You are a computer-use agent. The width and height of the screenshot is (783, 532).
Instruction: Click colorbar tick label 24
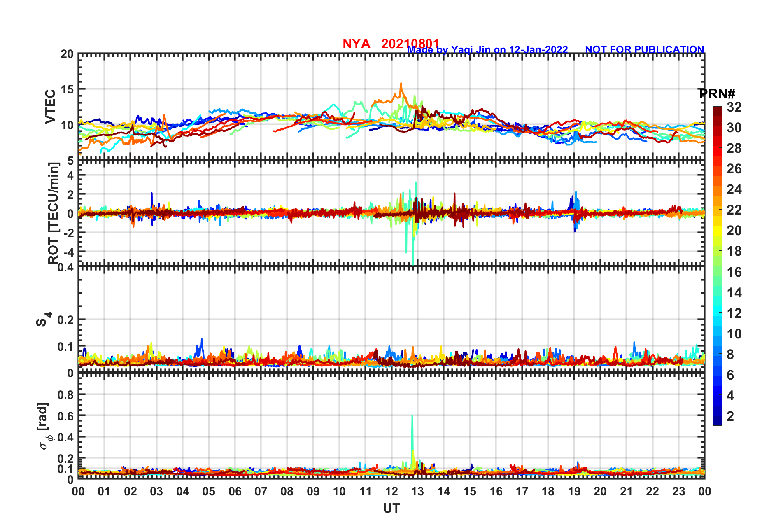coord(734,189)
